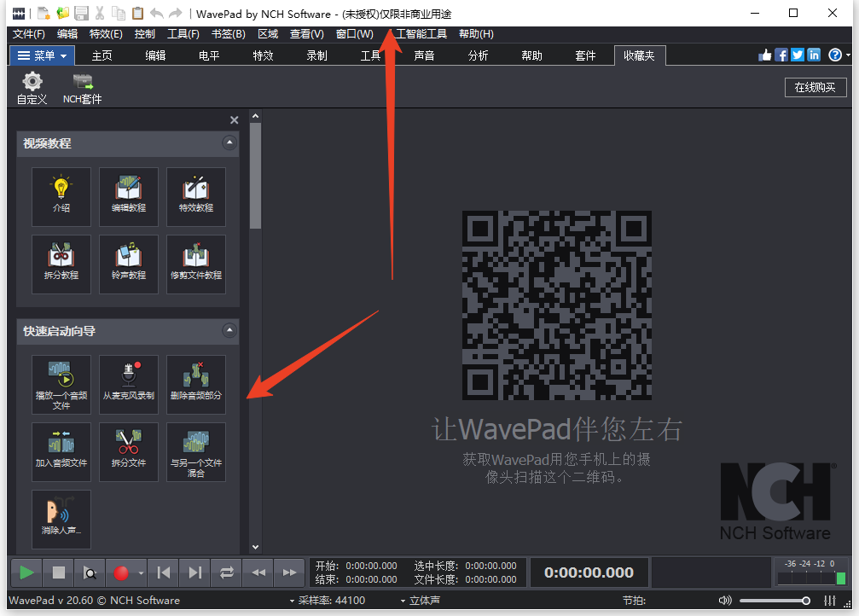Collapse the 视频教程 section
Screen dimensions: 859x616
click(229, 143)
